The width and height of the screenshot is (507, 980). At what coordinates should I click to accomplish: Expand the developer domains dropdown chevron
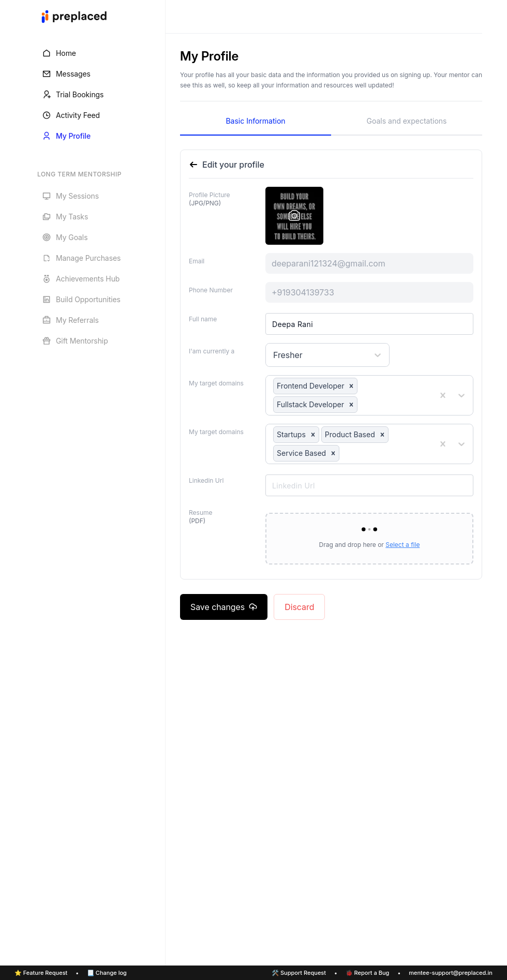point(461,395)
